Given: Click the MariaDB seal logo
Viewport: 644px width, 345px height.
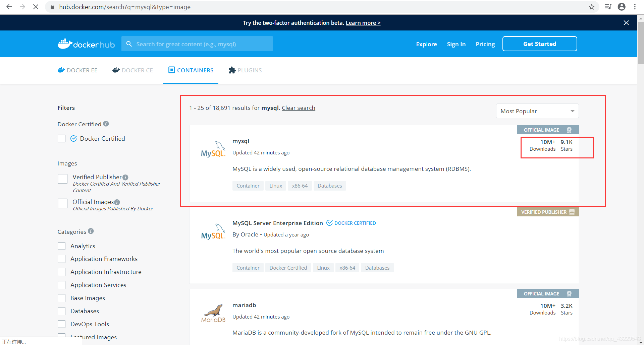Looking at the screenshot, I should pyautogui.click(x=213, y=314).
